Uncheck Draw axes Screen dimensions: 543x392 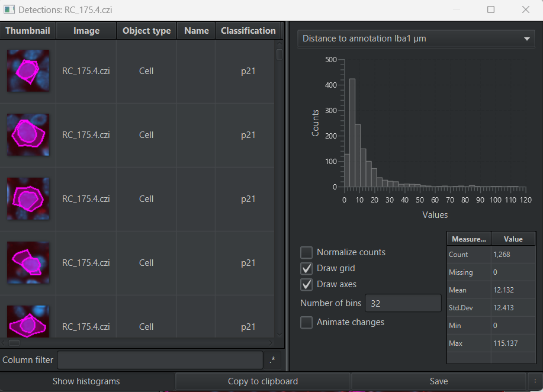(x=306, y=284)
